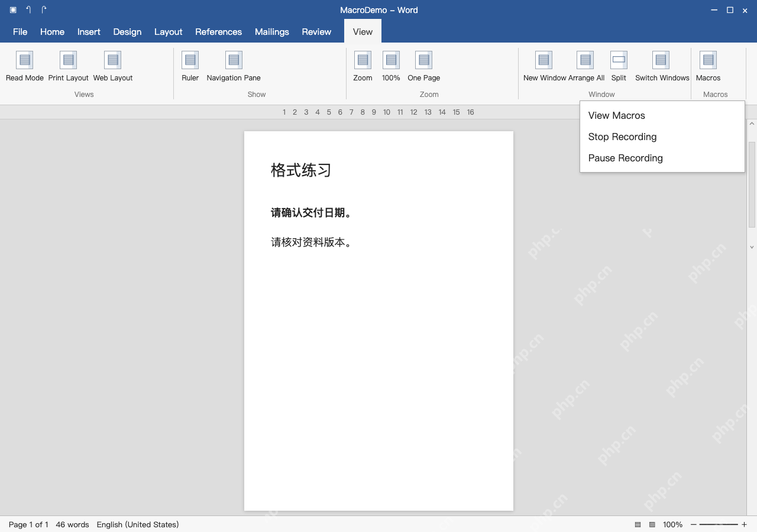
Task: Switch to the Review tab
Action: 316,31
